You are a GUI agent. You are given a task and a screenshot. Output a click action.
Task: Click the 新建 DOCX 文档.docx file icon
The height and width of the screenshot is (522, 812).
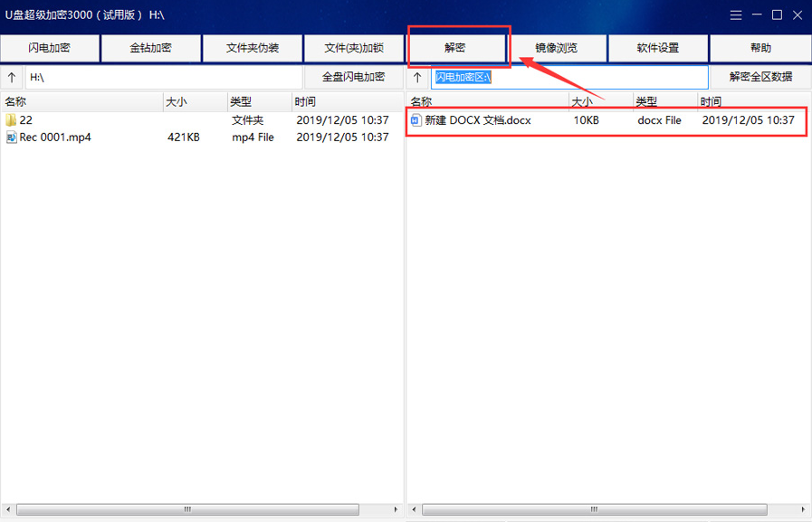point(416,120)
